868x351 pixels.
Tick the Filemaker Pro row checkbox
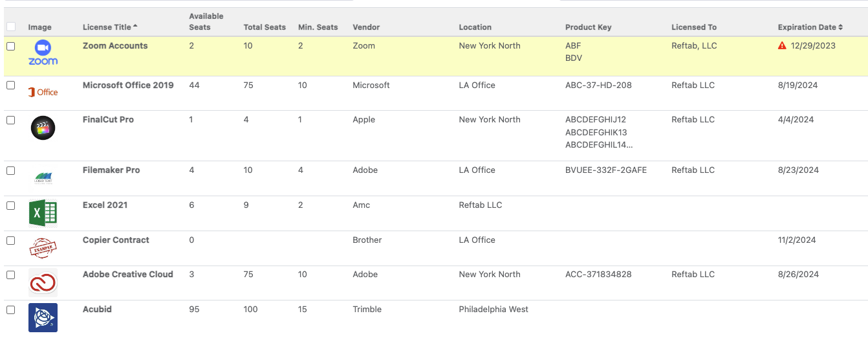click(x=11, y=170)
